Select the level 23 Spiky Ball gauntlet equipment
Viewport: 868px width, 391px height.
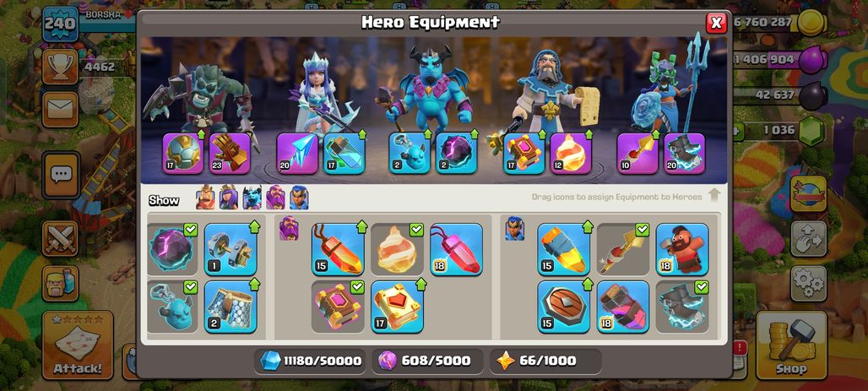pos(230,154)
